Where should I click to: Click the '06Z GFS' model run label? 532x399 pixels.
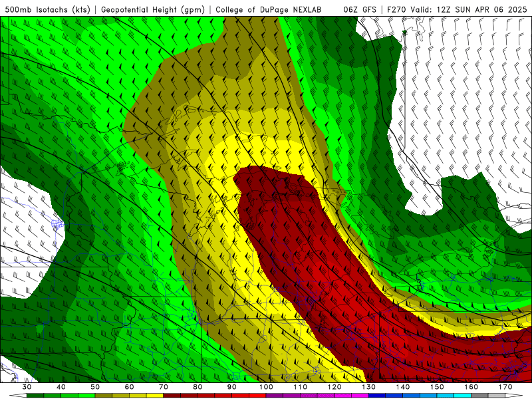(360, 10)
